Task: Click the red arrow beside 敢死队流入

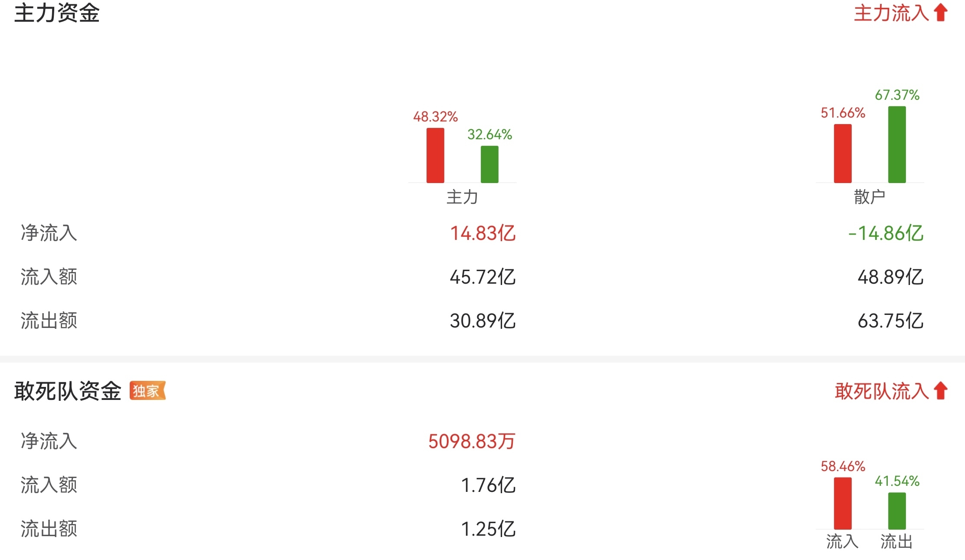Action: (940, 391)
